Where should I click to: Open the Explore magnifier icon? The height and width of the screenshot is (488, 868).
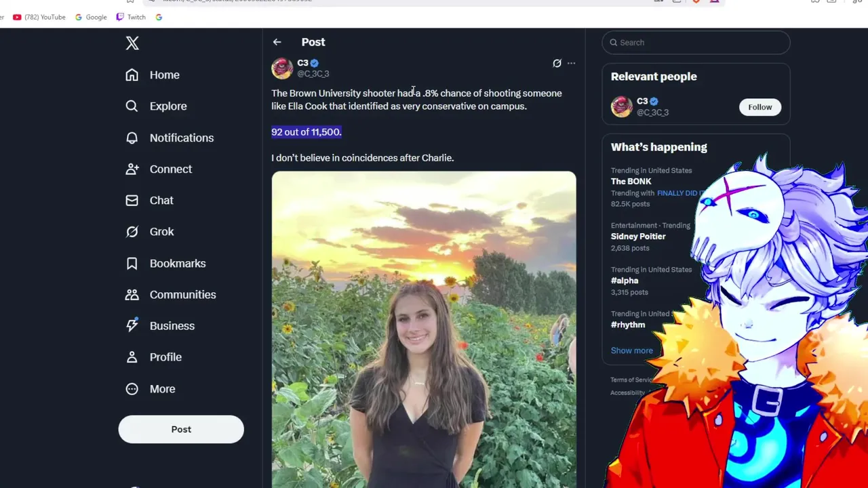132,106
